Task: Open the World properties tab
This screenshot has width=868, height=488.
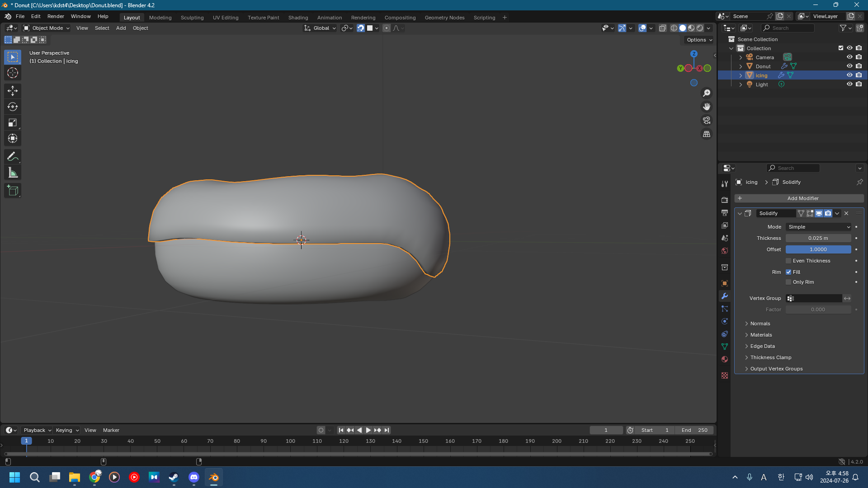Action: point(725,251)
